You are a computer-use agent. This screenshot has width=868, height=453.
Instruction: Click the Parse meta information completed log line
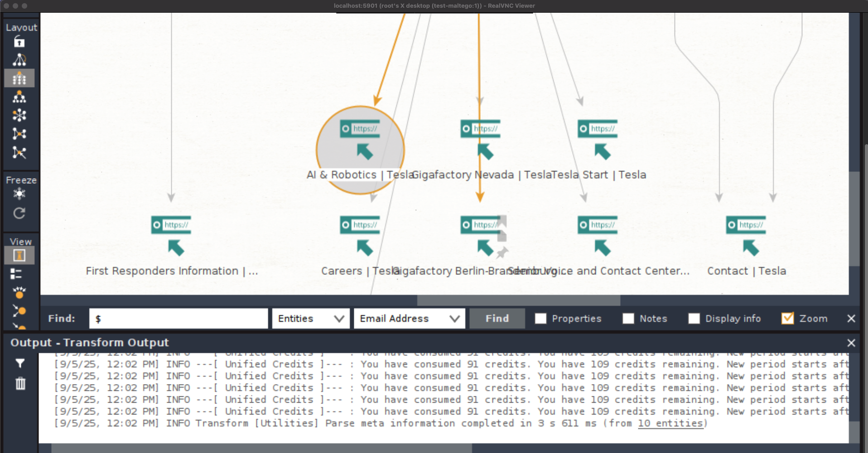pyautogui.click(x=381, y=424)
